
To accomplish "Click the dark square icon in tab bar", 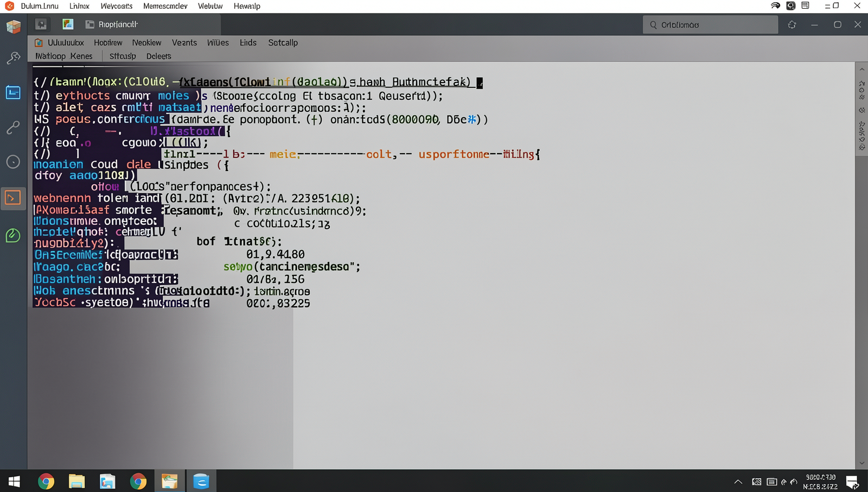I will click(41, 24).
